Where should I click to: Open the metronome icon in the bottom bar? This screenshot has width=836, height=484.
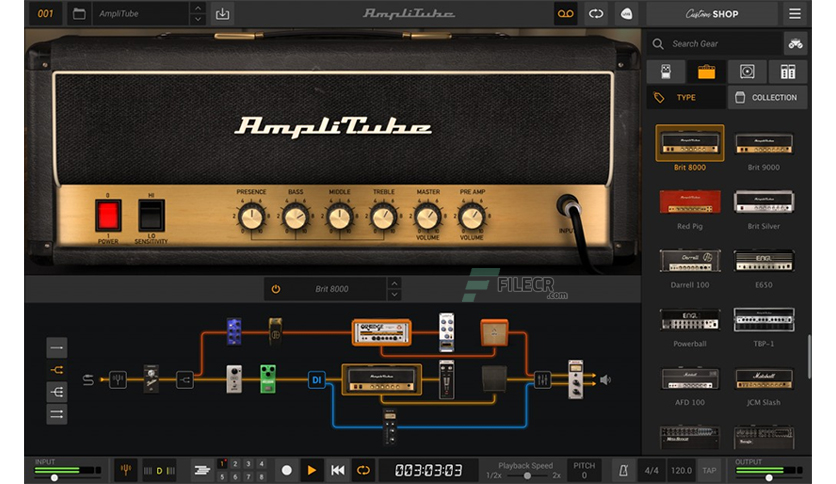click(x=623, y=470)
